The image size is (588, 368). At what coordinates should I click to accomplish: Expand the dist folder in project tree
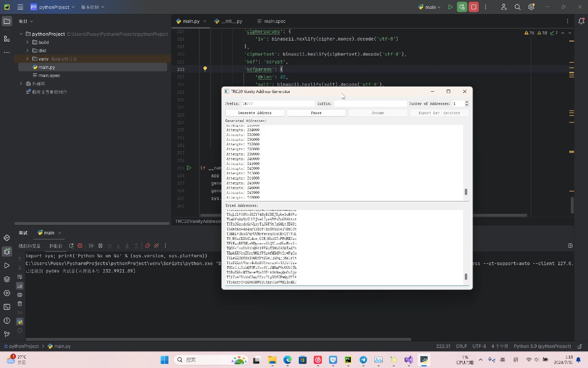pyautogui.click(x=28, y=50)
